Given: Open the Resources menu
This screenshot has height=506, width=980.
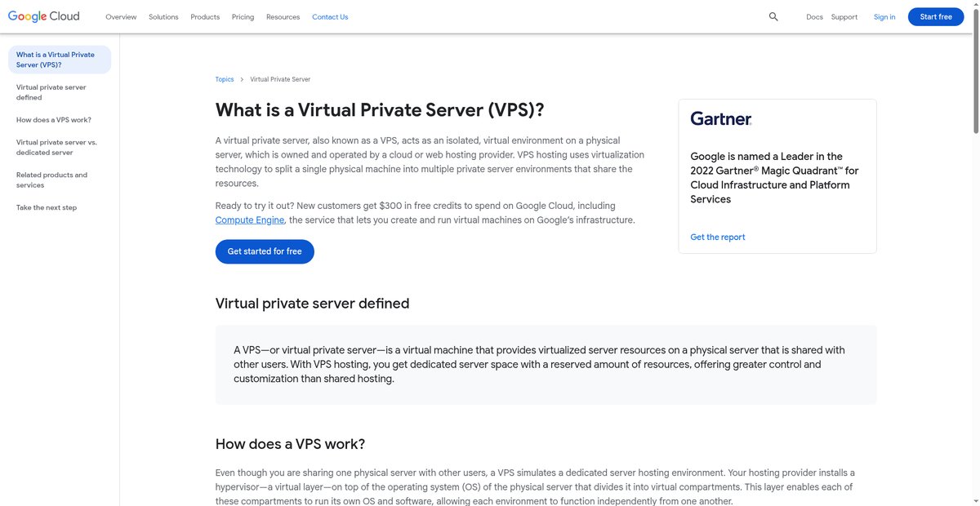Looking at the screenshot, I should (283, 16).
